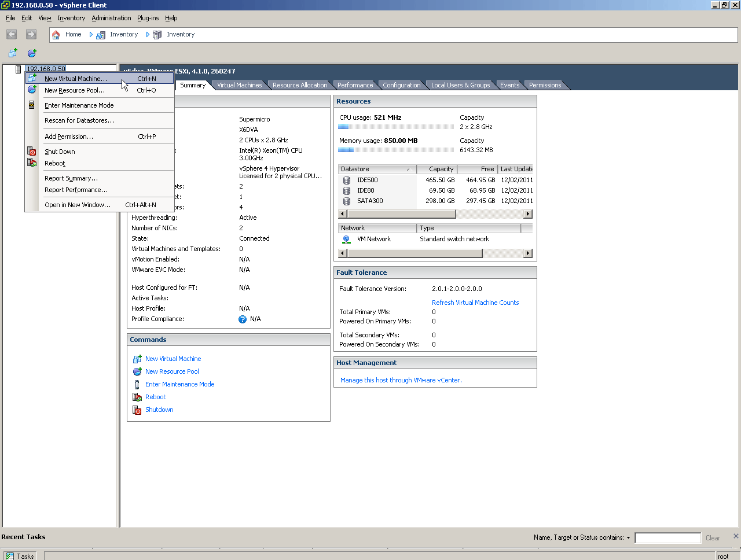This screenshot has width=741, height=560.
Task: Open the Plug-ins menu
Action: tap(148, 19)
